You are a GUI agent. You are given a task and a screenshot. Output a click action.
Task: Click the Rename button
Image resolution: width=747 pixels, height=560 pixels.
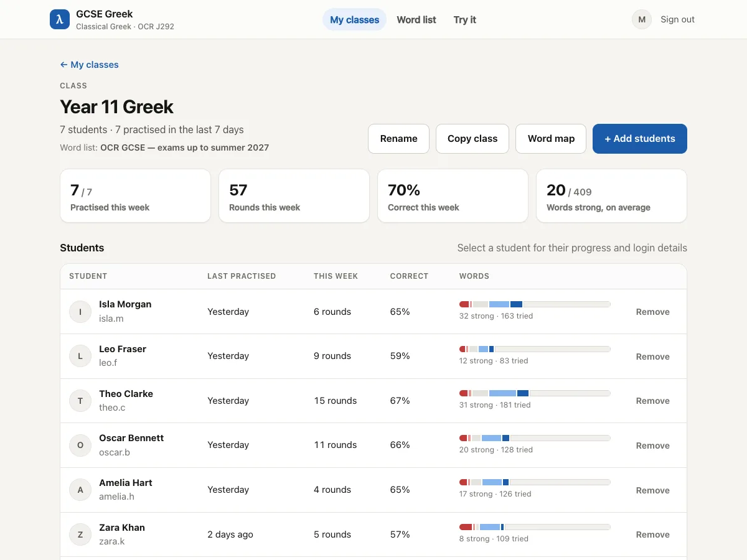(399, 139)
